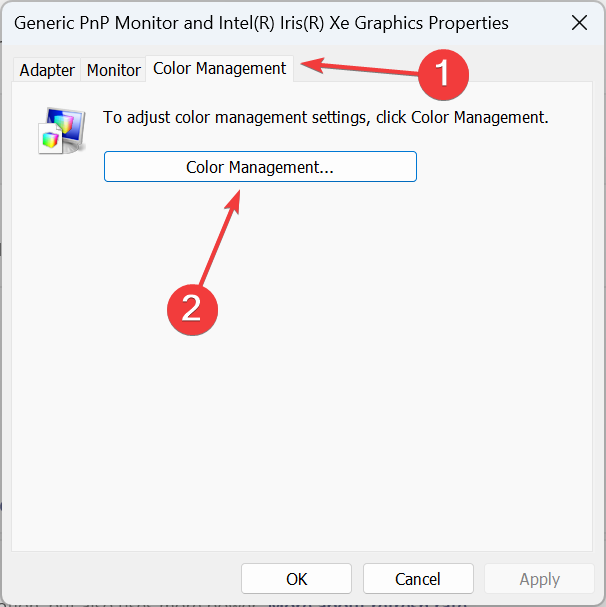Click the red arrow pointing at the button
Image resolution: width=606 pixels, height=607 pixels.
(x=220, y=238)
